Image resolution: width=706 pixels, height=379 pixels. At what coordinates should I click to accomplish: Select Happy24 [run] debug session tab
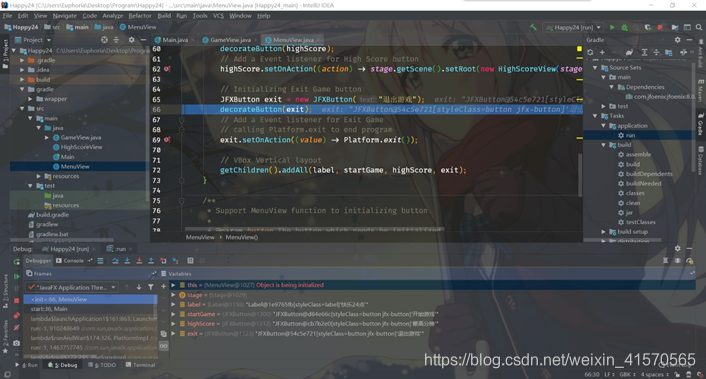69,249
